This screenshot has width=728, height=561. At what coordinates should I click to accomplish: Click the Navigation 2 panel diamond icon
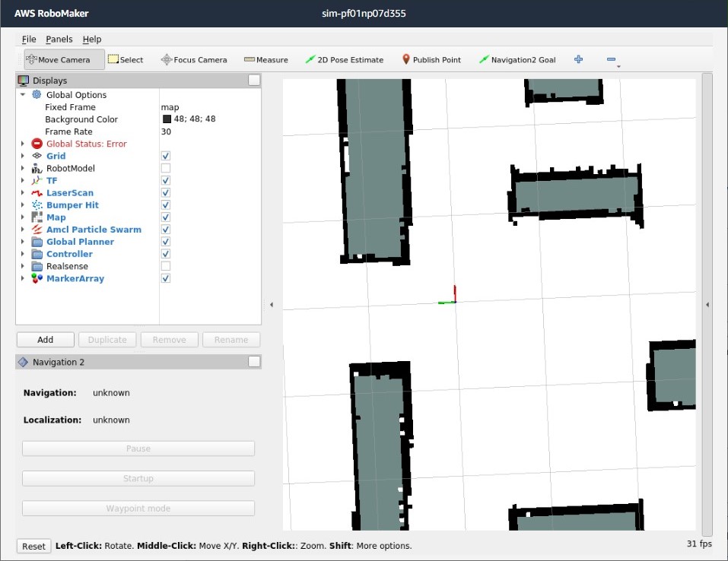22,362
